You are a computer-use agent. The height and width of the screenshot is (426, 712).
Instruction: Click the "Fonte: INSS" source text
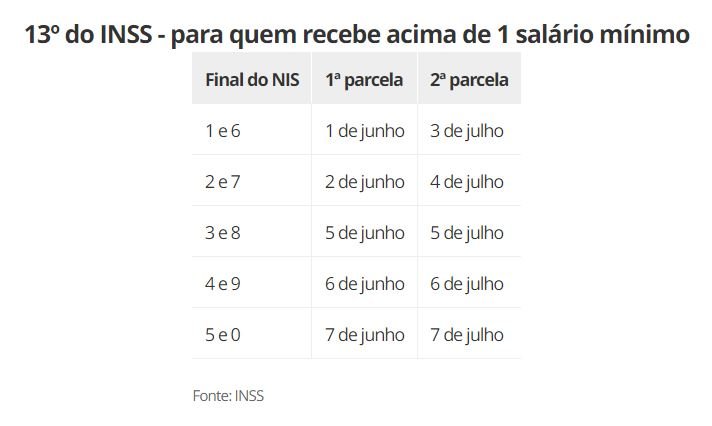[x=228, y=395]
